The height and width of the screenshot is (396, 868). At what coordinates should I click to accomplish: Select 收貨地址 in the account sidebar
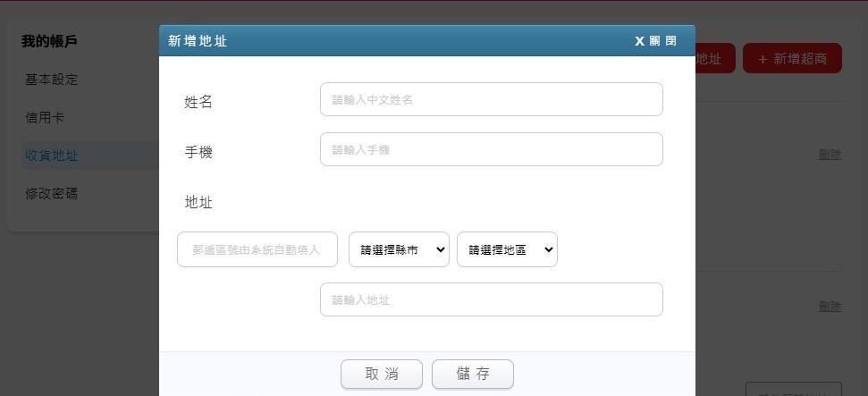[52, 156]
